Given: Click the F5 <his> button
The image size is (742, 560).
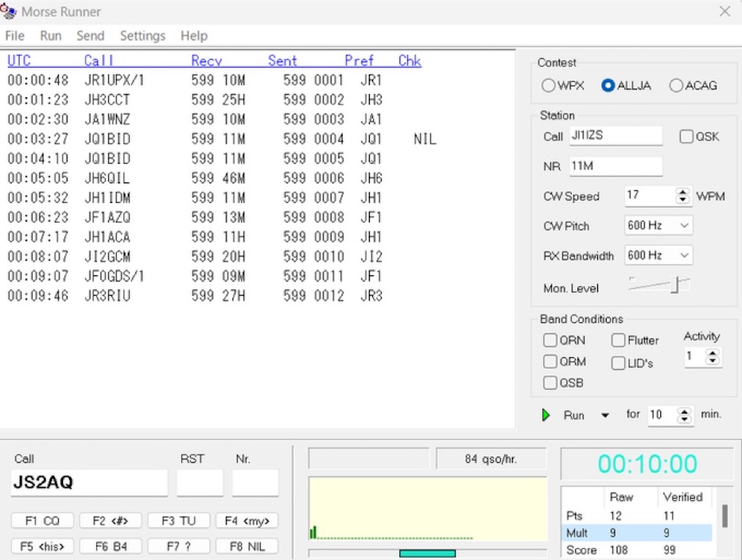Looking at the screenshot, I should 42,546.
